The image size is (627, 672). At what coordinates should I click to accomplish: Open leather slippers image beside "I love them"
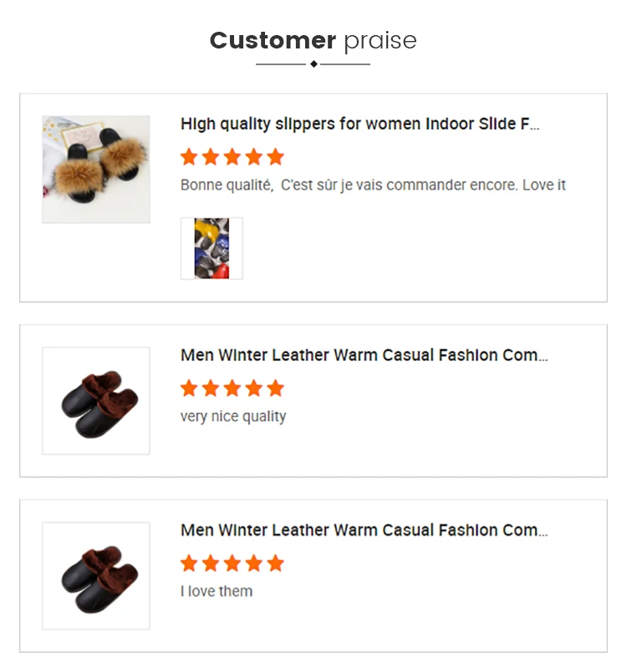click(x=96, y=576)
